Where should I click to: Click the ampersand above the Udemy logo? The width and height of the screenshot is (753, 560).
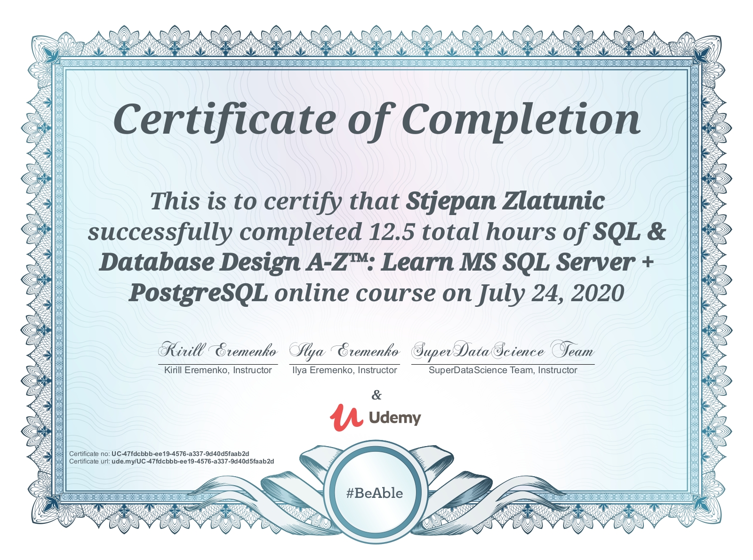376,395
